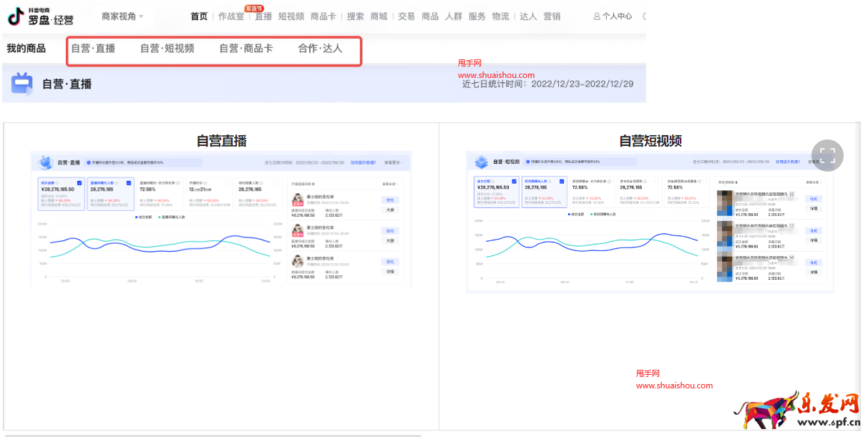Open 搜索 in top navigation
Image resolution: width=868 pixels, height=437 pixels.
coord(356,16)
